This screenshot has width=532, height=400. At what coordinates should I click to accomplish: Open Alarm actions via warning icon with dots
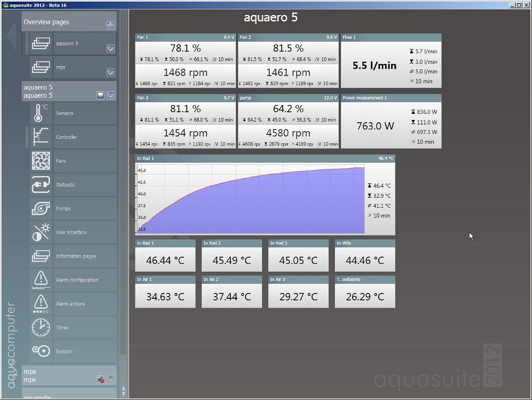[41, 303]
